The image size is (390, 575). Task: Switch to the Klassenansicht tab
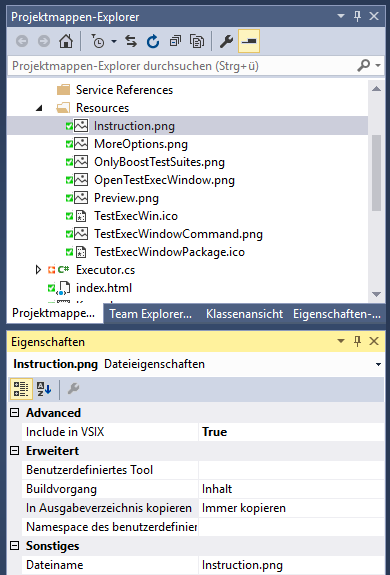pyautogui.click(x=244, y=314)
